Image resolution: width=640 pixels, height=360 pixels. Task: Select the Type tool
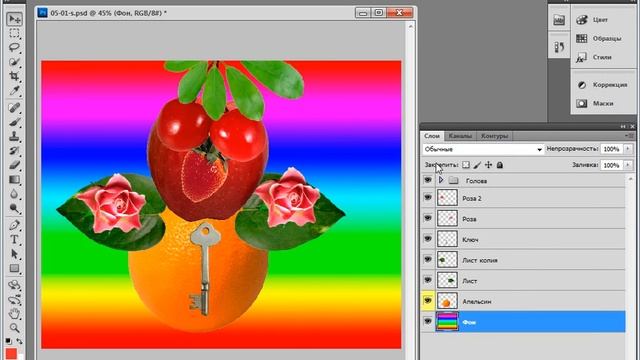click(14, 240)
